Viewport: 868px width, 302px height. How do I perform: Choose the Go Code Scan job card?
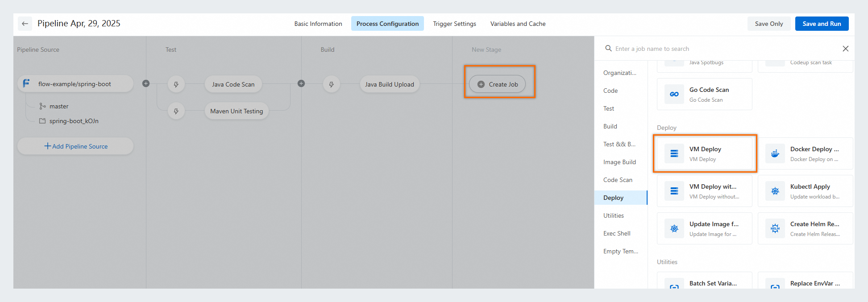coord(705,94)
